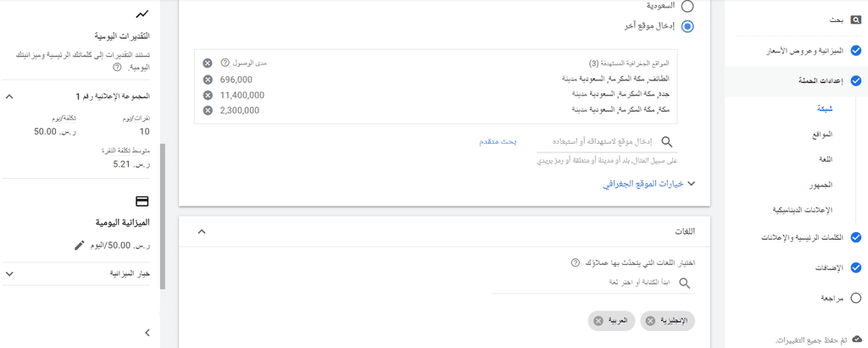Click the location search input field
868x348 pixels.
607,142
